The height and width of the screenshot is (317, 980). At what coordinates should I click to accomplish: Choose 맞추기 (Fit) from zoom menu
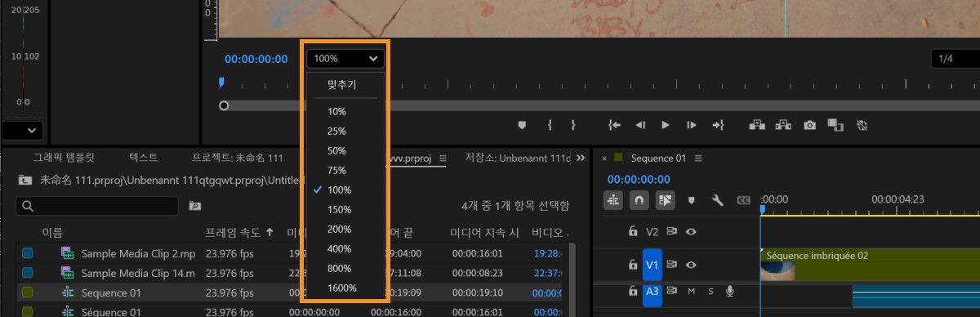(x=343, y=84)
